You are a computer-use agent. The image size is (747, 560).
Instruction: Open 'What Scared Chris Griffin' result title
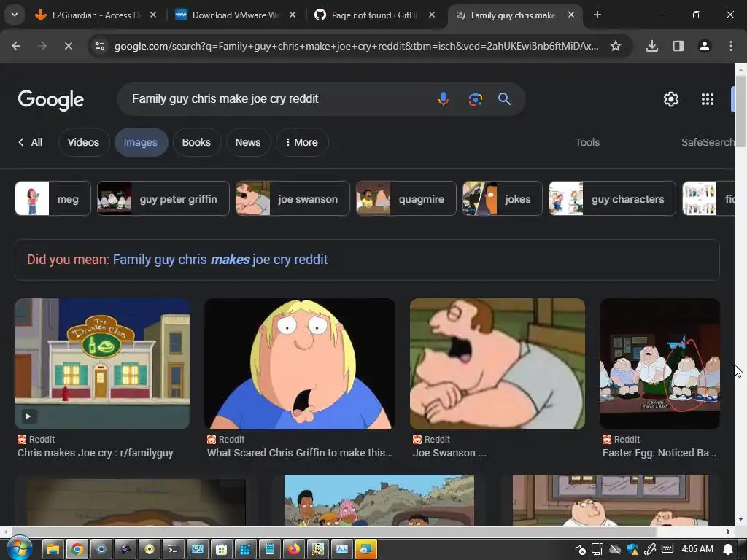pos(300,453)
